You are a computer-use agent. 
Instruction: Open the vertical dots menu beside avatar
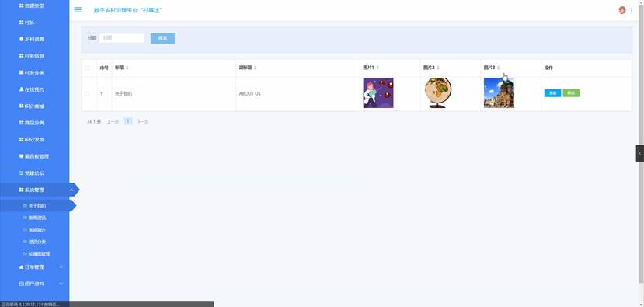click(632, 10)
